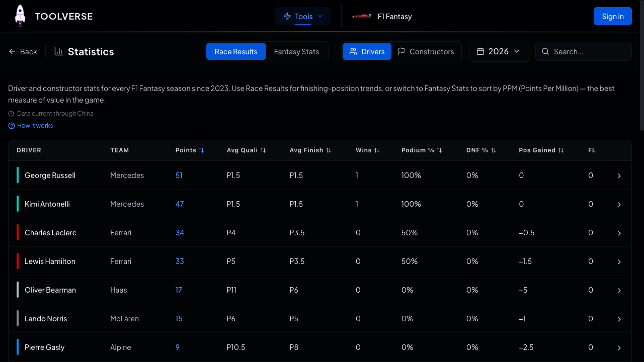Viewport: 644px width, 362px height.
Task: Click Kimi Antonelli's 47 points value
Action: [180, 204]
